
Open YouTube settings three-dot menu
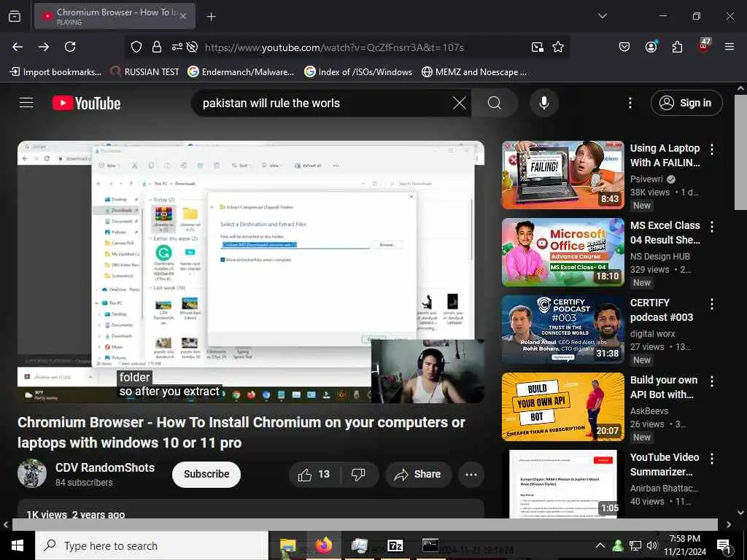630,103
